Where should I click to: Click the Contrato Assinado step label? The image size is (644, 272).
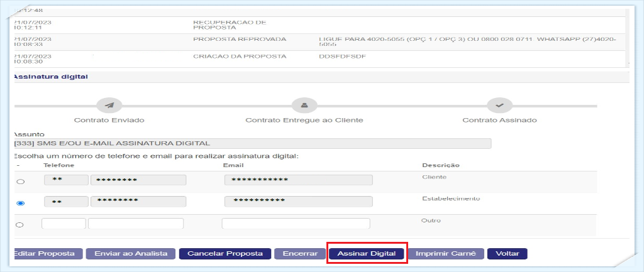(499, 121)
